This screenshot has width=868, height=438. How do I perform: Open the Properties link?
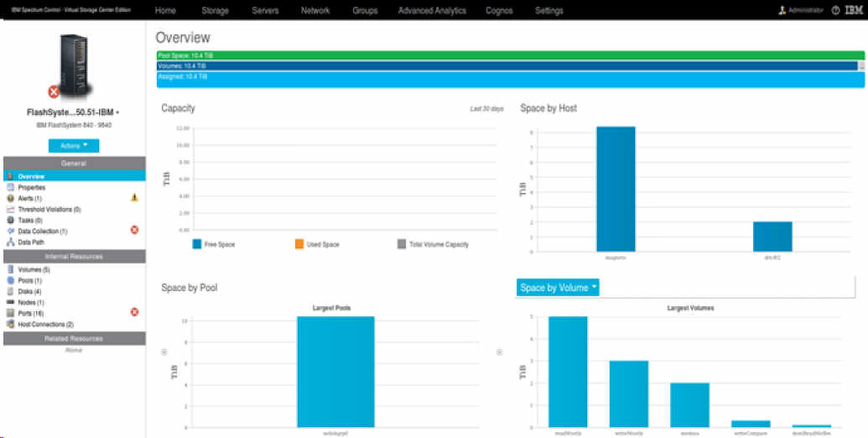[32, 188]
